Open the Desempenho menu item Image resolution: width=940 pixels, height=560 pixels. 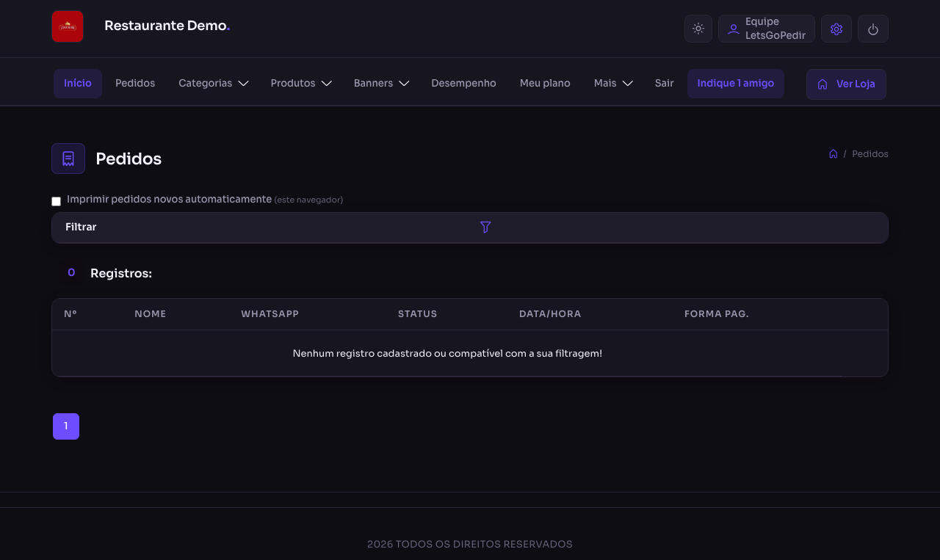(463, 84)
